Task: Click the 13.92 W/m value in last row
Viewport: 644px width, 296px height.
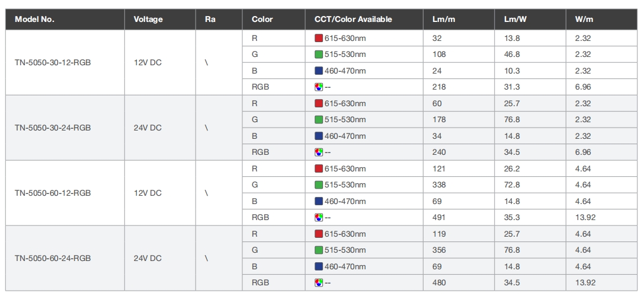Action: point(585,283)
